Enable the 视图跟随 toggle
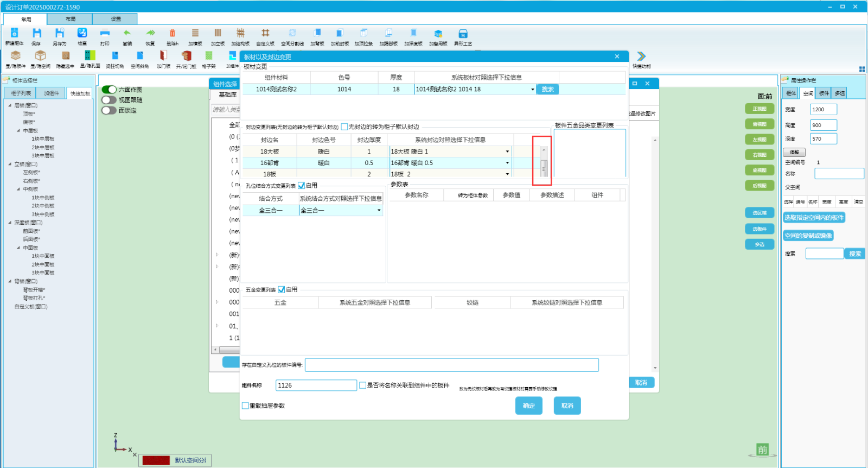 pyautogui.click(x=109, y=100)
